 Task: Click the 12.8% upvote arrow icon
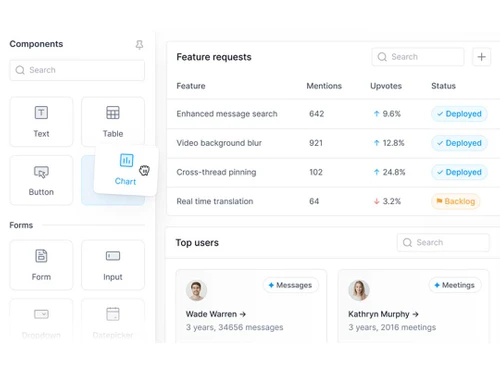point(377,143)
